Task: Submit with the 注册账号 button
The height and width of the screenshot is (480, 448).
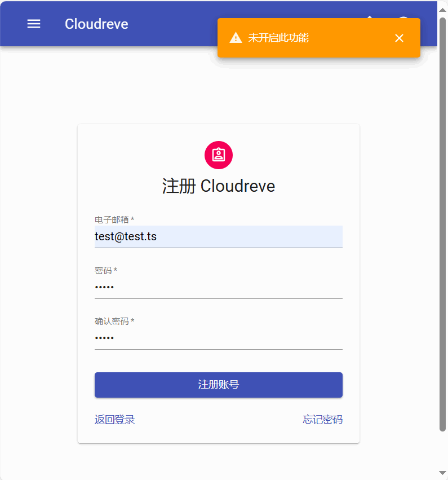Action: click(x=218, y=385)
